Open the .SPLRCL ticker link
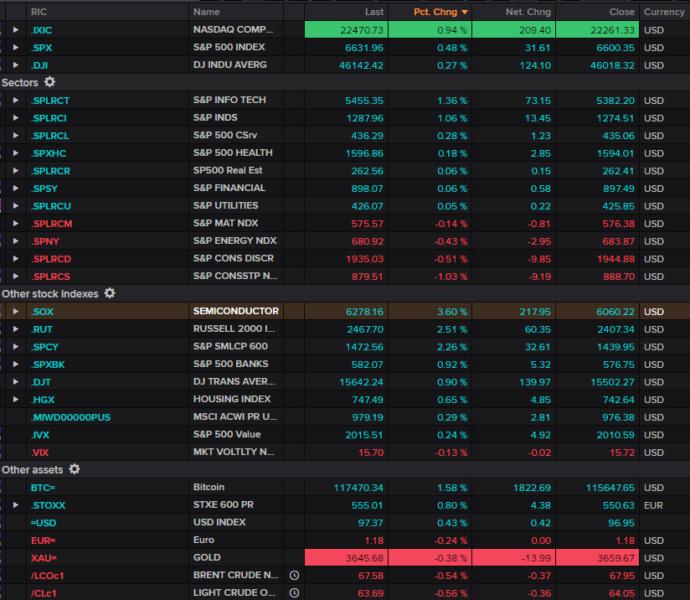The image size is (690, 600). [50, 136]
